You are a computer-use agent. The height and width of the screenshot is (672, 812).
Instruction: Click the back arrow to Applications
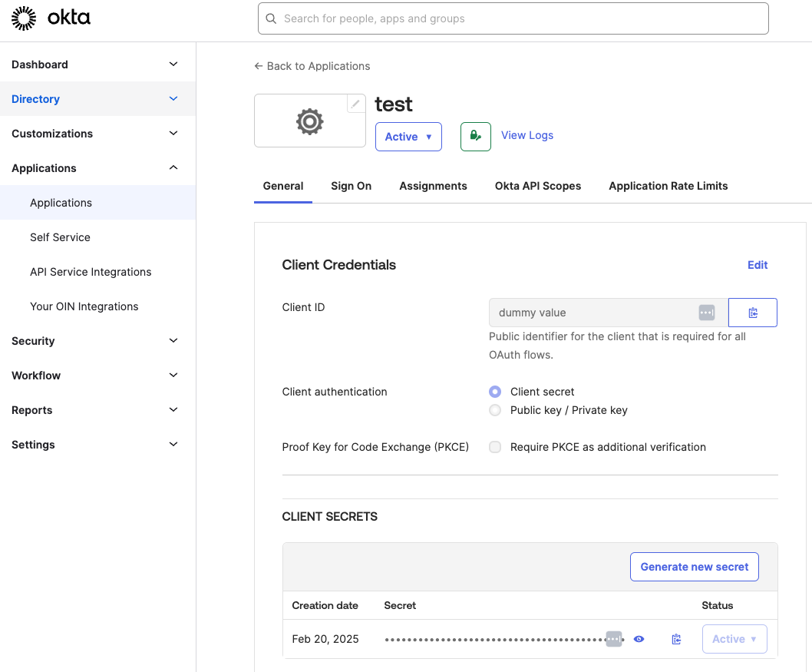[259, 66]
